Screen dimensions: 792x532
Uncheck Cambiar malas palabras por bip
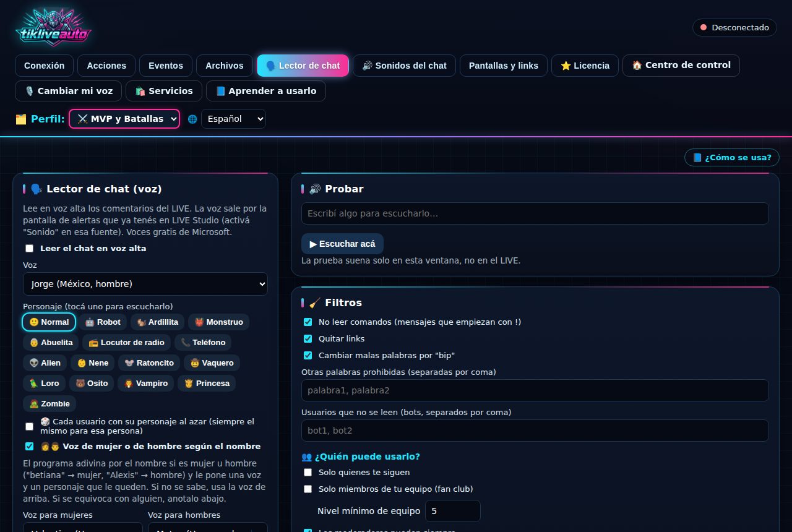point(308,355)
